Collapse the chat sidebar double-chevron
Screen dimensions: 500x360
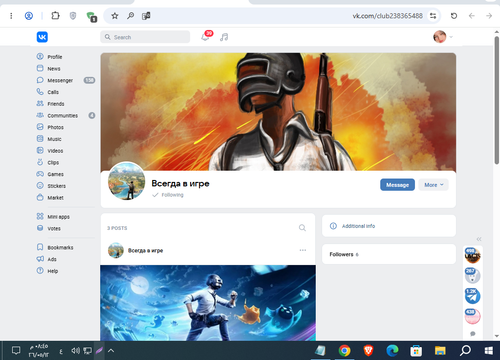[x=479, y=239]
